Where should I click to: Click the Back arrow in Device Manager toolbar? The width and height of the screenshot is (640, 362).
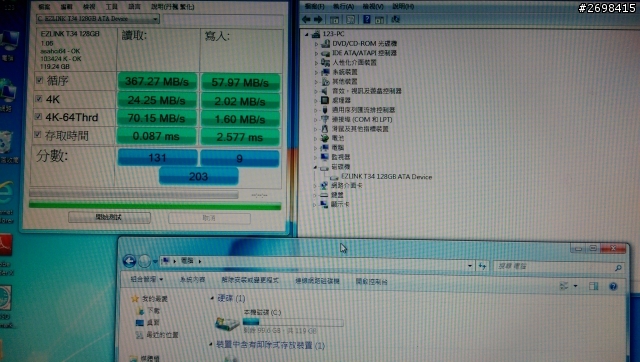point(306,19)
